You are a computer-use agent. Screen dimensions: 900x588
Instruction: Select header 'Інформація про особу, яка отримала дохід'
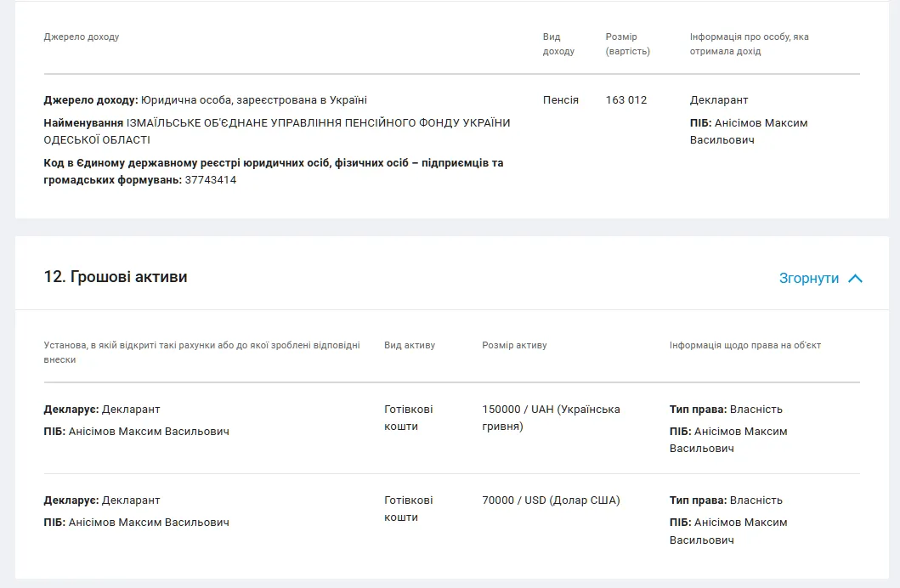pyautogui.click(x=749, y=43)
